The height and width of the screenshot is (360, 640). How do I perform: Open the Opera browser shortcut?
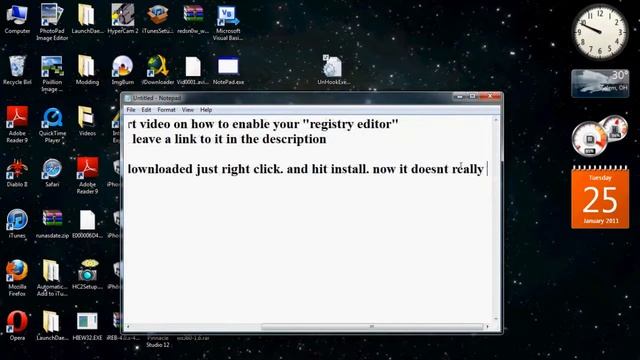(x=17, y=326)
